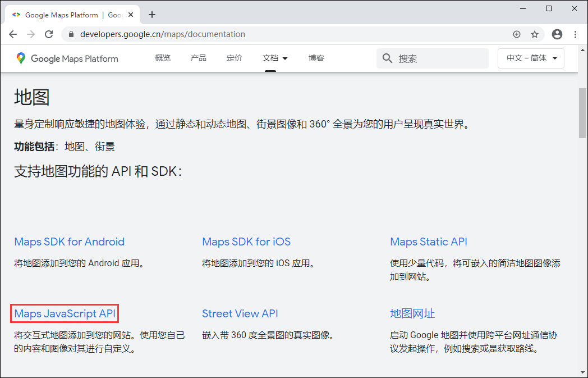Click the search magnifier icon

(388, 58)
